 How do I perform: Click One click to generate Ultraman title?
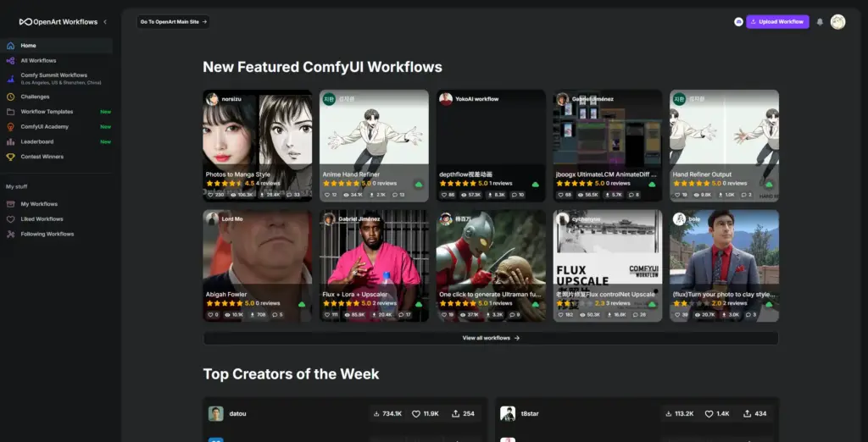(x=489, y=295)
